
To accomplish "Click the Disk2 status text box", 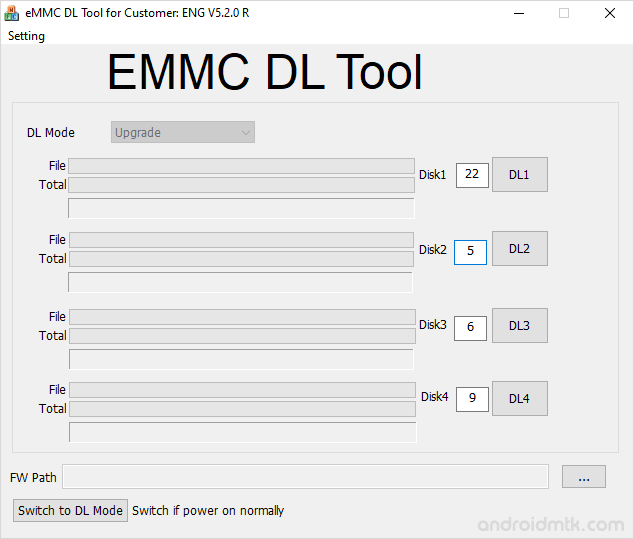I will (x=241, y=282).
